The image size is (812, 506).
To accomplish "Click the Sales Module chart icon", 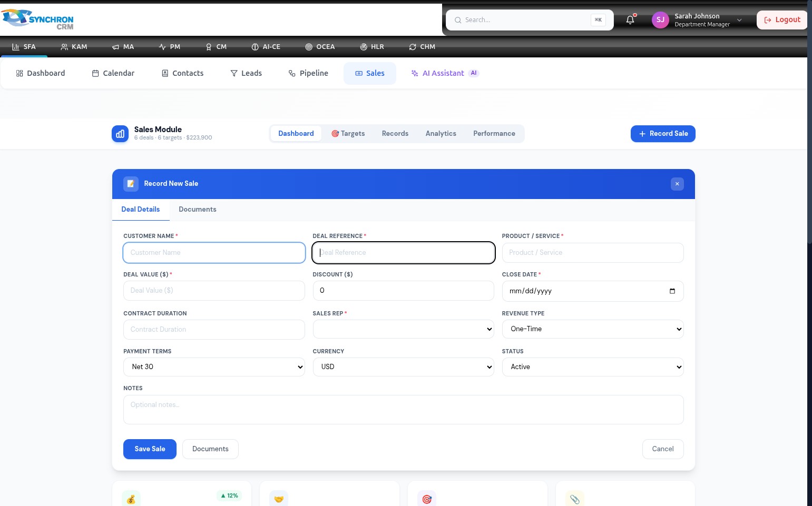I will [x=120, y=134].
